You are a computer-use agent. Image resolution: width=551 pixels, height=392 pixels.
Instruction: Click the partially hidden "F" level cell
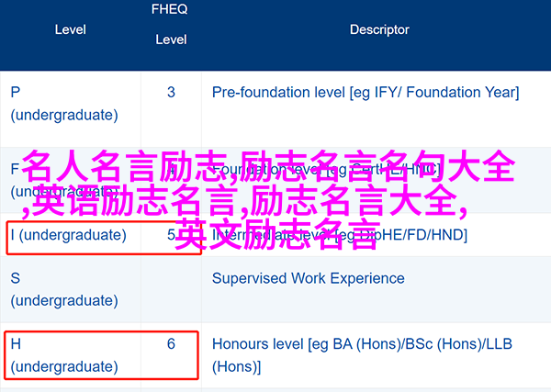(x=15, y=170)
